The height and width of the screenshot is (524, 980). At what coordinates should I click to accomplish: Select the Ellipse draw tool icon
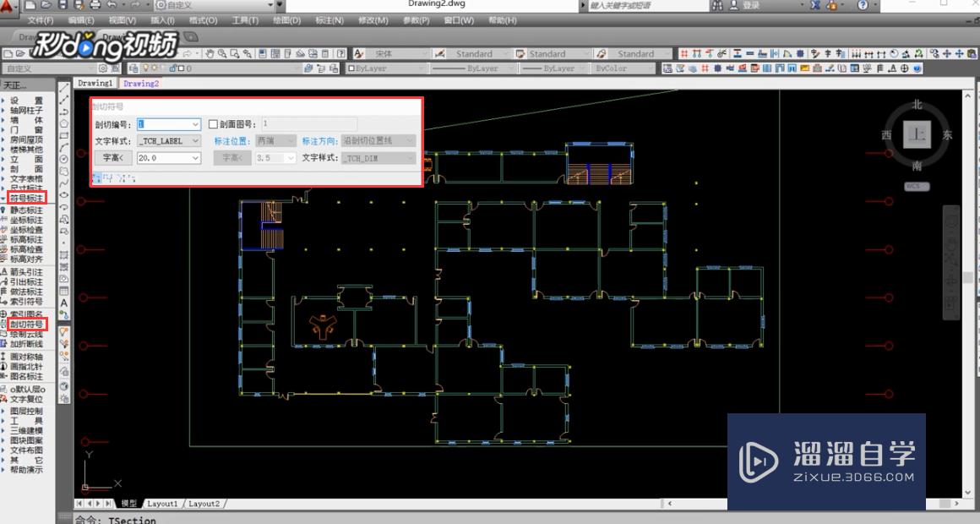(x=63, y=195)
